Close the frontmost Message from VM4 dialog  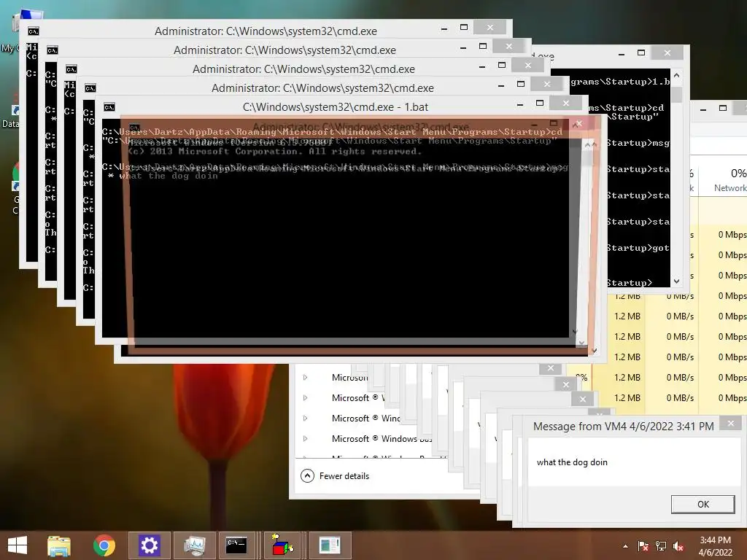click(x=731, y=424)
